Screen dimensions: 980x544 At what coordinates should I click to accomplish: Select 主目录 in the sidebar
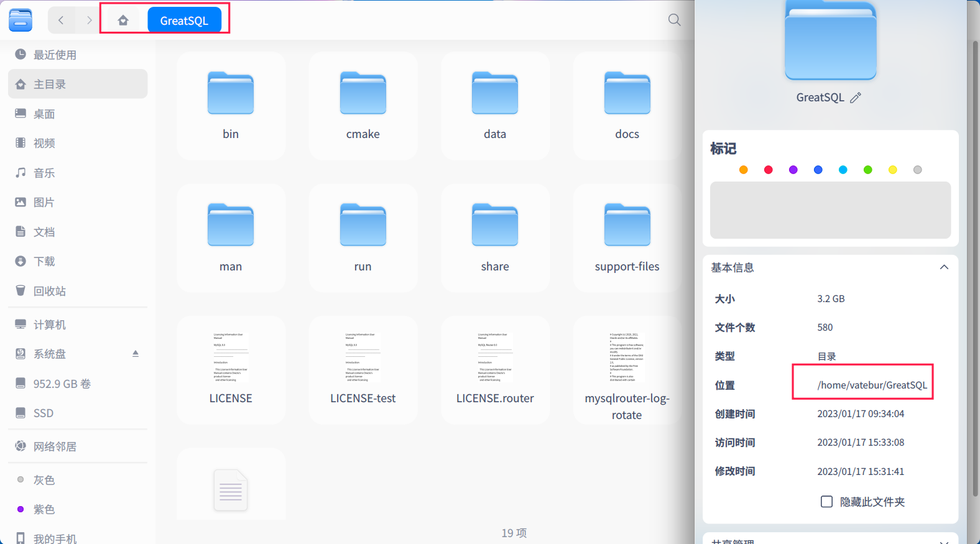(78, 84)
